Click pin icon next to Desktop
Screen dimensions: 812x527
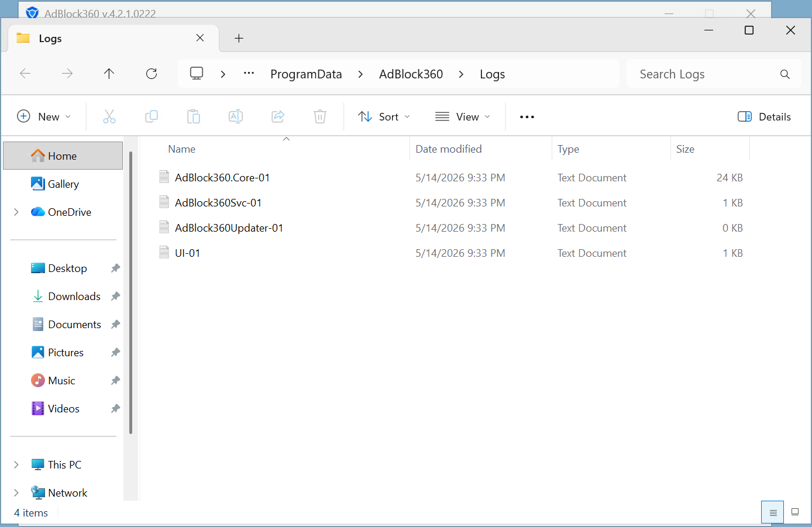pos(115,268)
